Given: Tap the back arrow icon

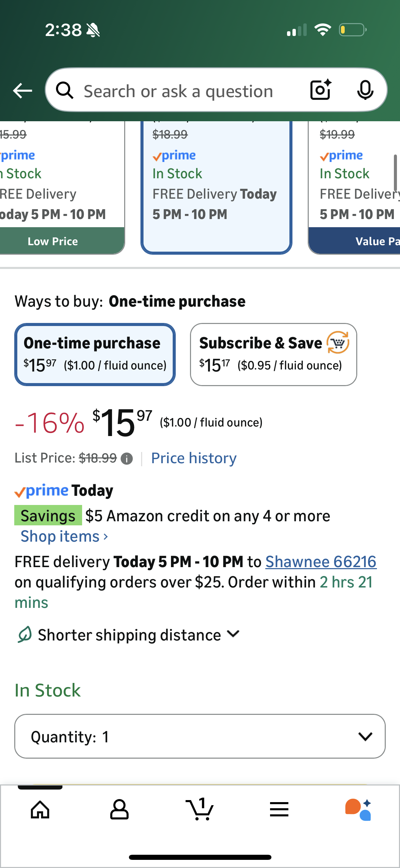Looking at the screenshot, I should [22, 91].
